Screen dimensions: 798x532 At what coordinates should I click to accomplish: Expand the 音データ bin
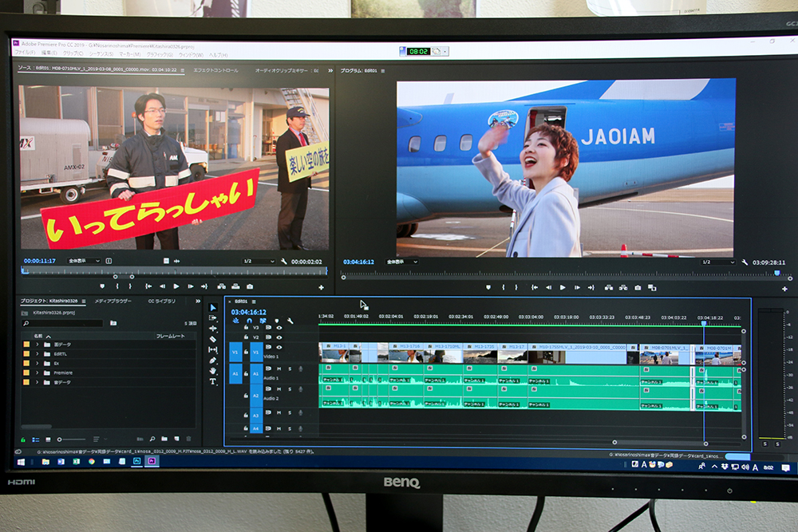click(x=38, y=382)
